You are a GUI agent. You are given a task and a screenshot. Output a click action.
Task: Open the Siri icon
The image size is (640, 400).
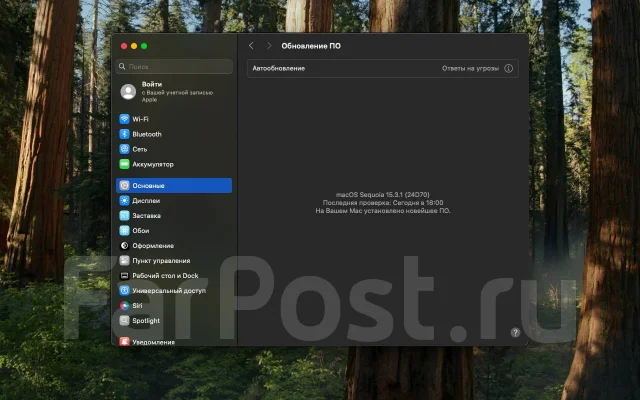pyautogui.click(x=124, y=305)
